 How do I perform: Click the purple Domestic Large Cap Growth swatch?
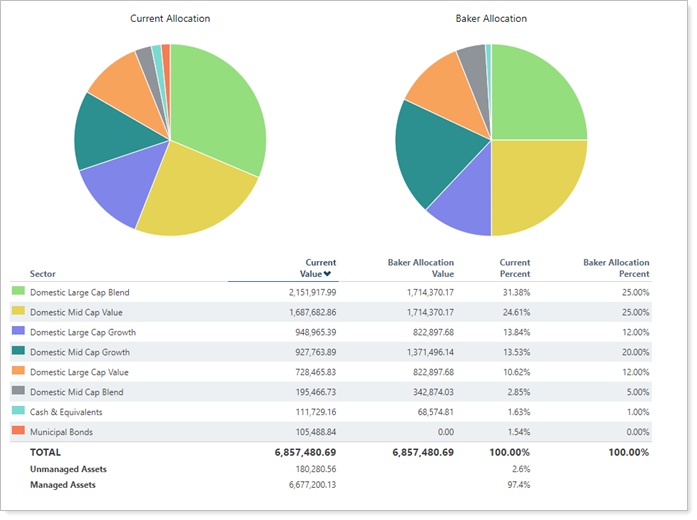(17, 332)
